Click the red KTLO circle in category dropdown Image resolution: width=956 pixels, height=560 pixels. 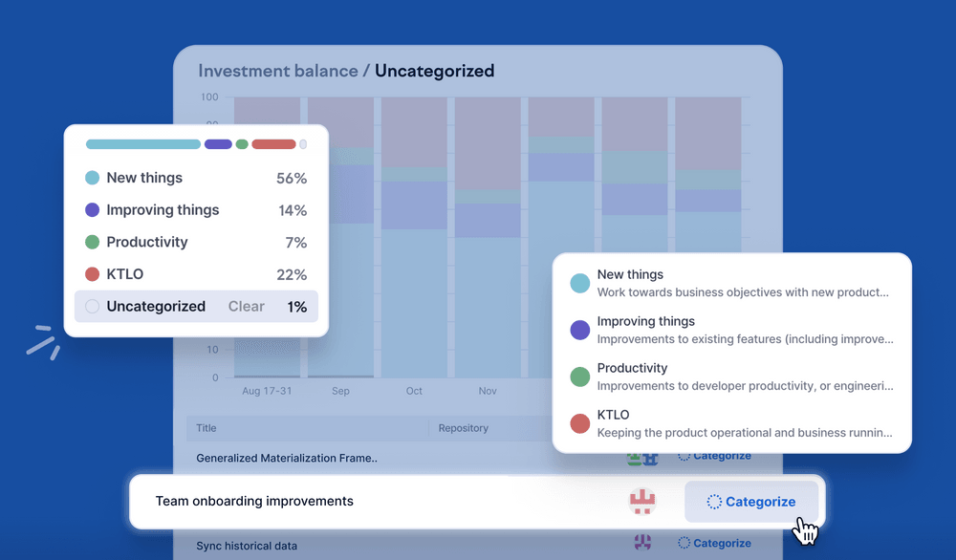pos(579,423)
